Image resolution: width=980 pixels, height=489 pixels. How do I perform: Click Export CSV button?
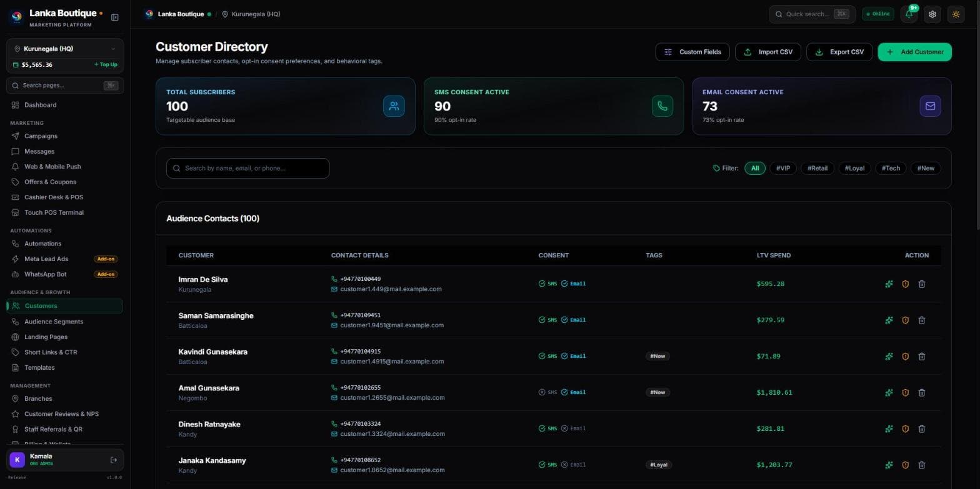click(839, 52)
